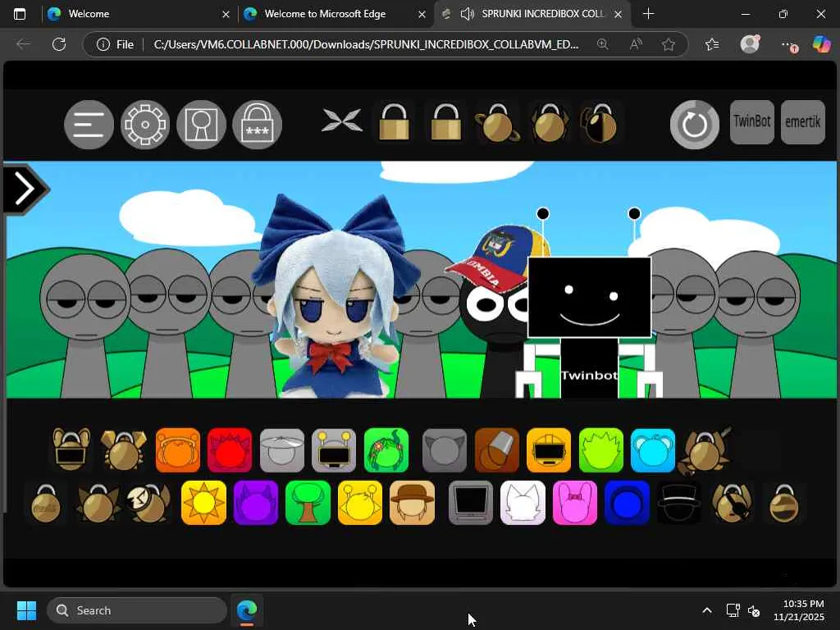Open the gear settings button
Image resolution: width=840 pixels, height=630 pixels.
point(145,125)
